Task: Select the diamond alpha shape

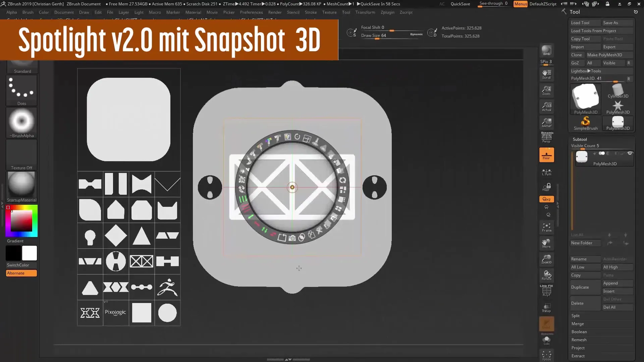Action: click(116, 236)
